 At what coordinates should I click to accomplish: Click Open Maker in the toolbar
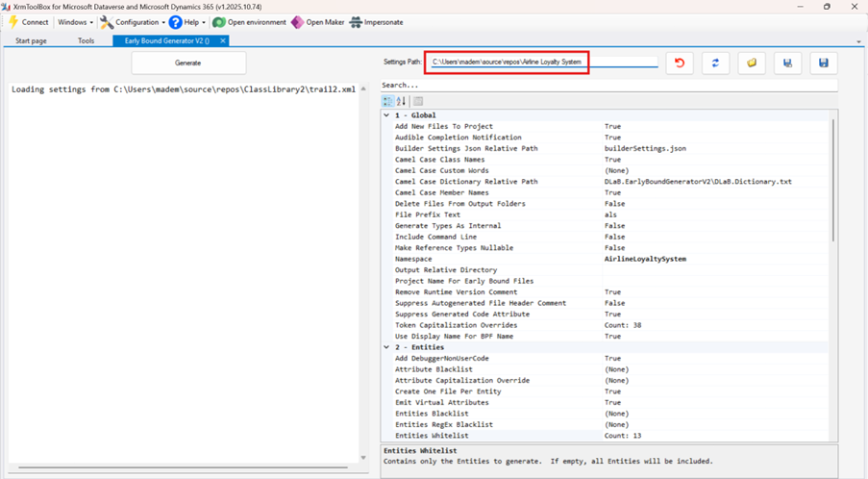click(317, 22)
